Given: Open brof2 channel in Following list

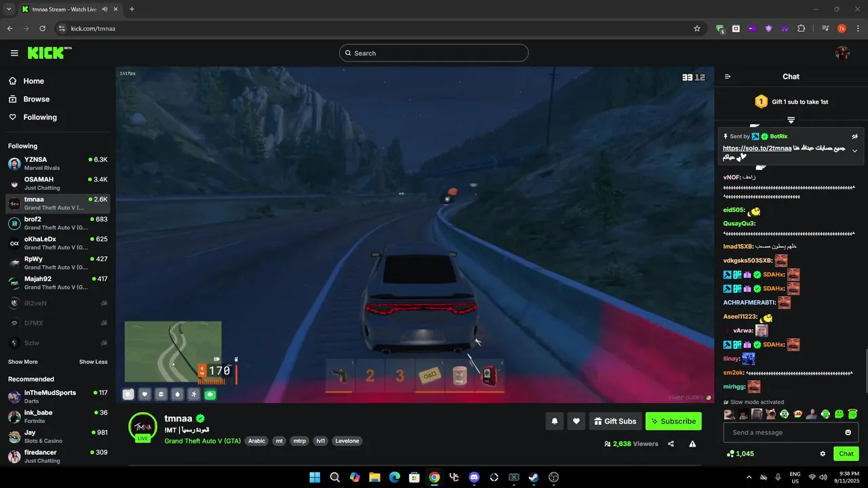Looking at the screenshot, I should click(58, 223).
